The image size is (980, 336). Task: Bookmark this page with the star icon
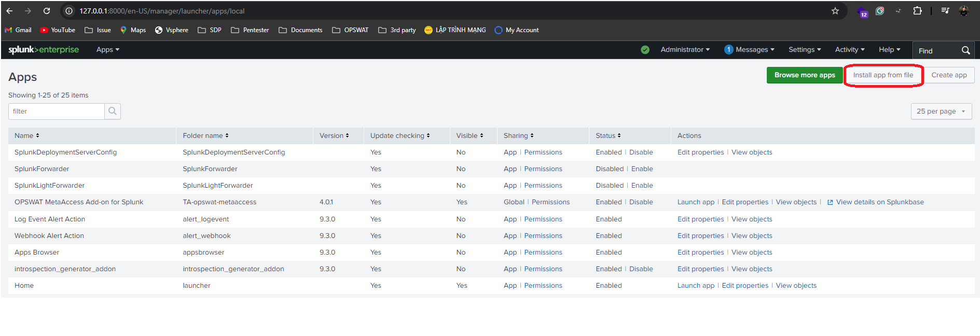[835, 11]
